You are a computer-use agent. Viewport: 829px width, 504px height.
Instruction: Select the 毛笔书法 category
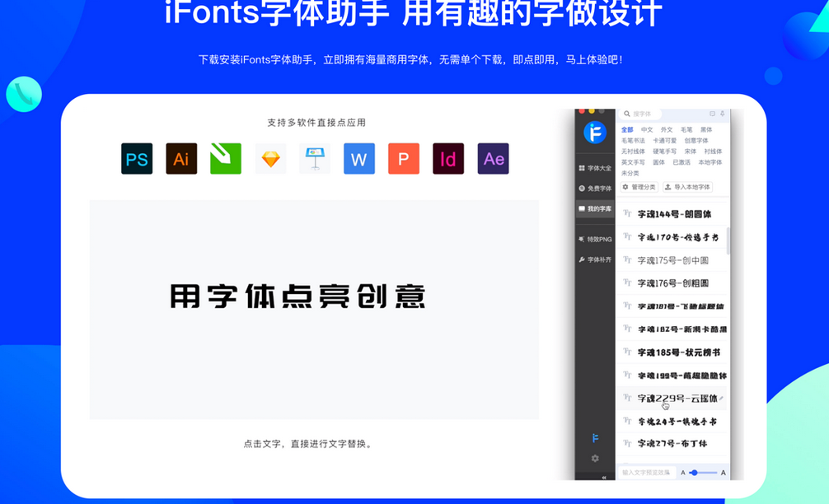633,141
